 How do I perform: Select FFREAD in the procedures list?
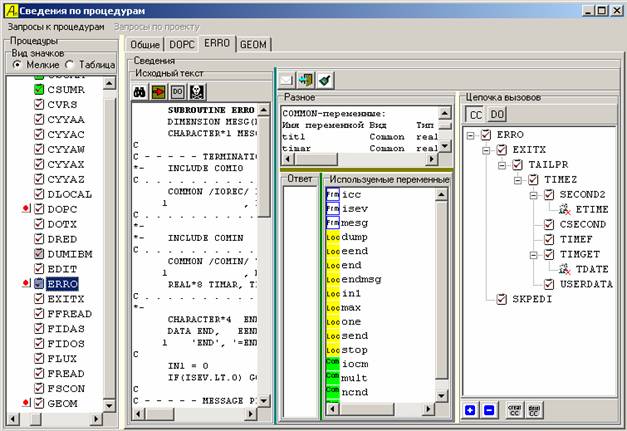[70, 314]
